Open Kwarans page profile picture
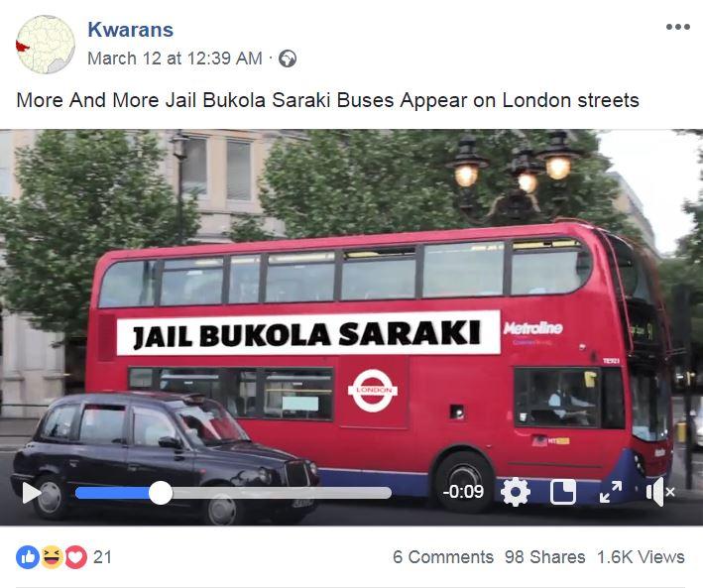The width and height of the screenshot is (703, 588). pos(46,45)
